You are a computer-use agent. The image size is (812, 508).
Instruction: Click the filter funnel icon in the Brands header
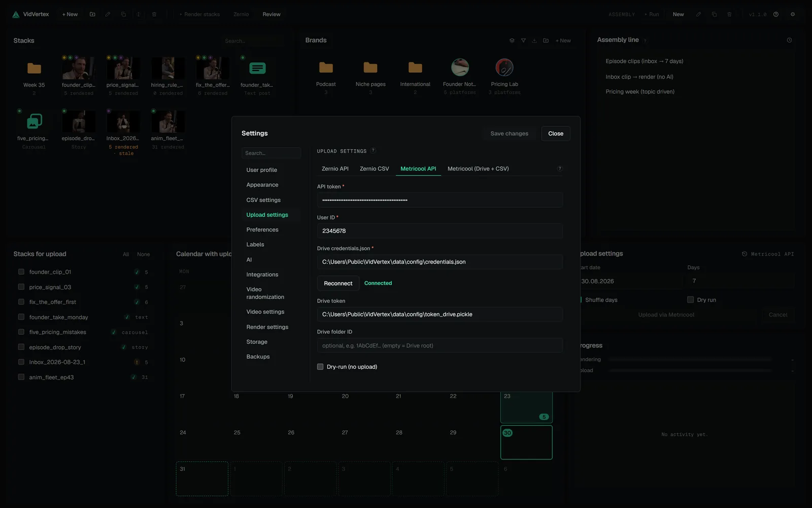[x=523, y=41]
